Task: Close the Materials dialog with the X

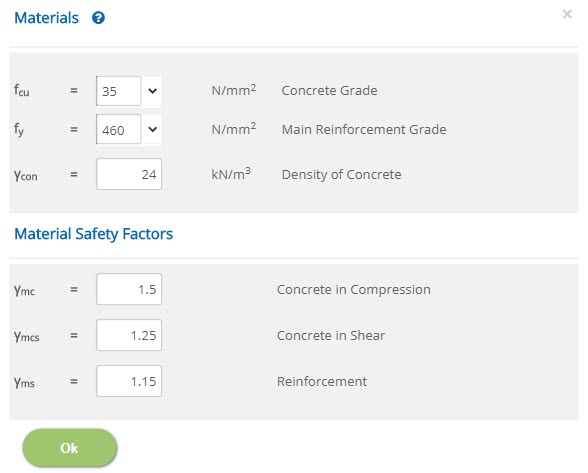Action: point(567,14)
